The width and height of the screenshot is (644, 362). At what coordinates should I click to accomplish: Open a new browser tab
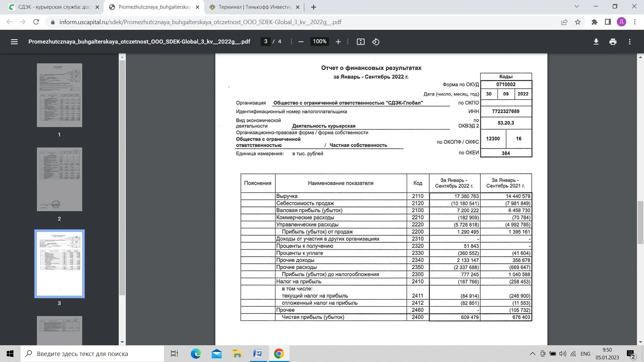(313, 7)
